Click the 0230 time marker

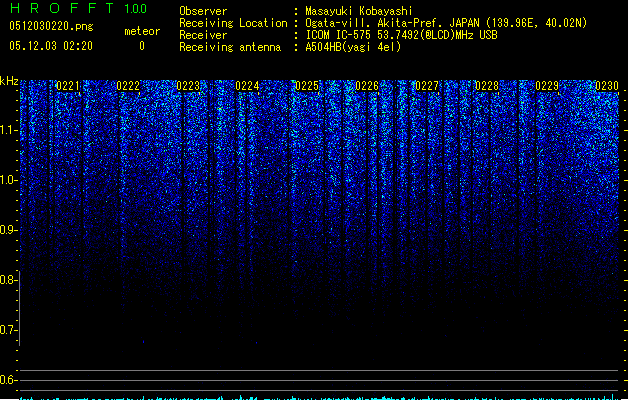(x=607, y=86)
